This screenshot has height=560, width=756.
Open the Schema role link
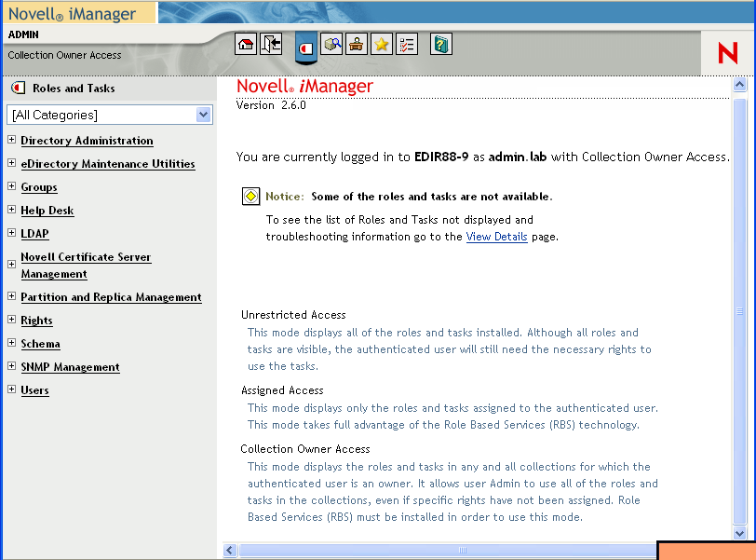click(x=41, y=344)
